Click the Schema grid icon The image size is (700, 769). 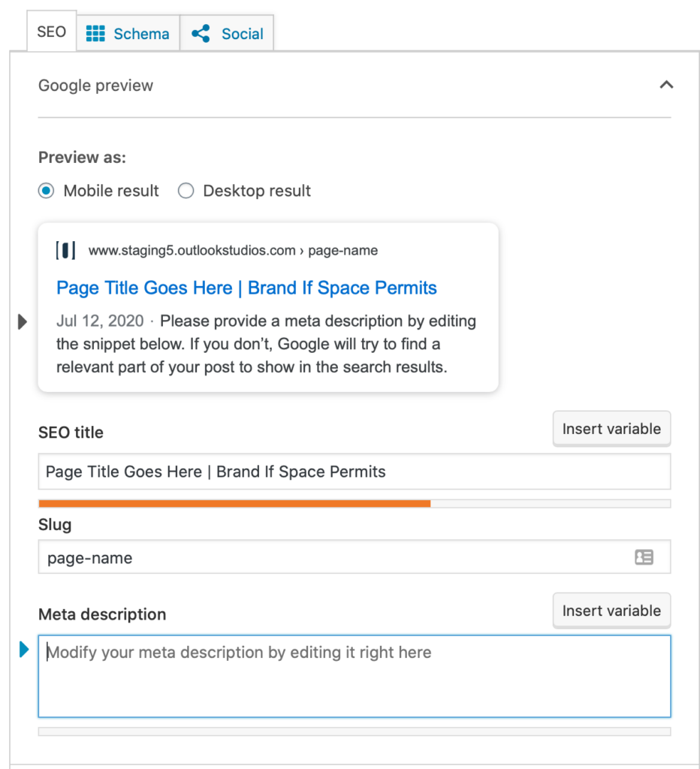pyautogui.click(x=95, y=33)
